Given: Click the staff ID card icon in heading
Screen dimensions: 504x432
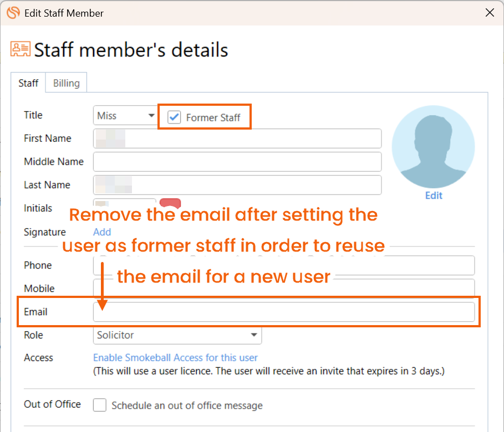Looking at the screenshot, I should pyautogui.click(x=21, y=49).
